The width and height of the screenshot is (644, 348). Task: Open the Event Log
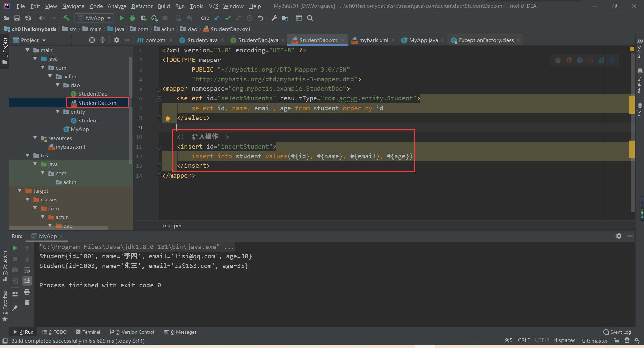pyautogui.click(x=617, y=332)
